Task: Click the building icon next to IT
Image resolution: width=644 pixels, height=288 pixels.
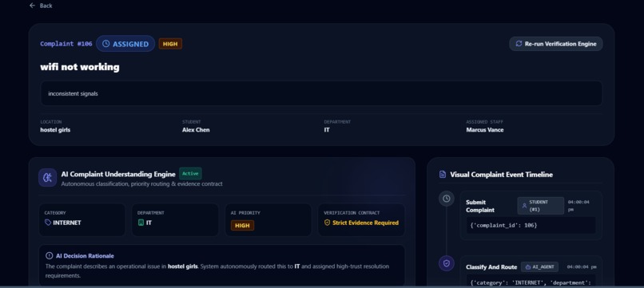Action: tap(141, 223)
